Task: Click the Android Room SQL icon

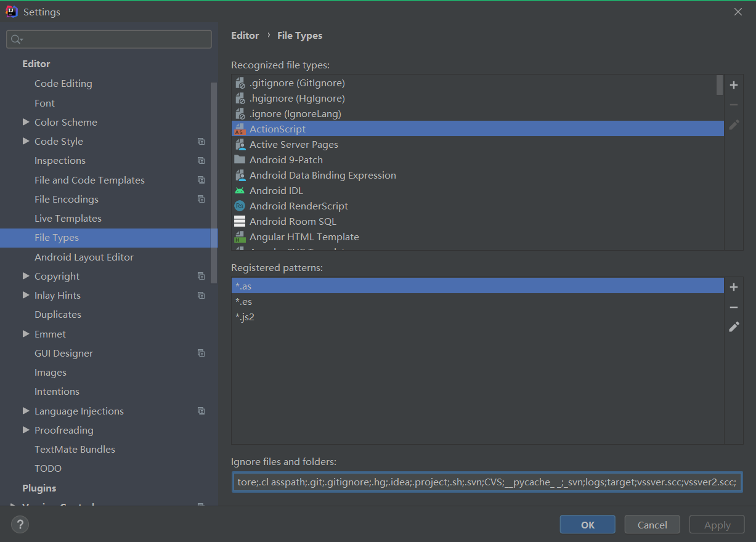Action: (x=240, y=221)
